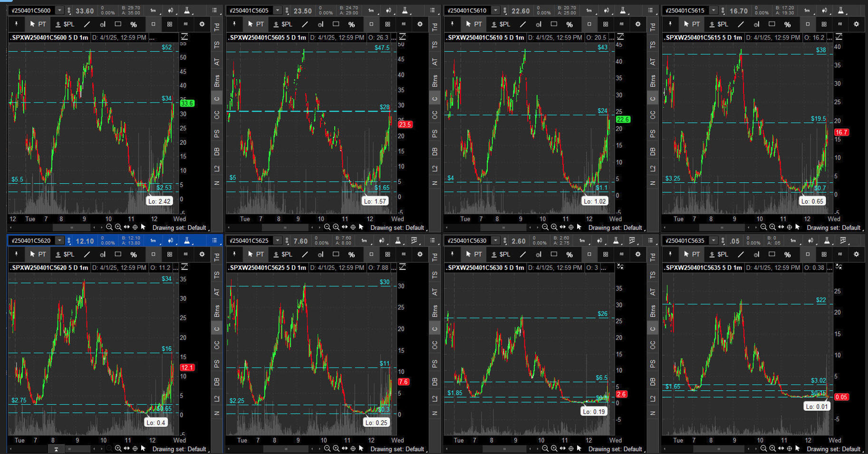Screen dimensions: 868x454
Task: Switch to the PS sidebar tab beside C5605
Action: [x=434, y=134]
